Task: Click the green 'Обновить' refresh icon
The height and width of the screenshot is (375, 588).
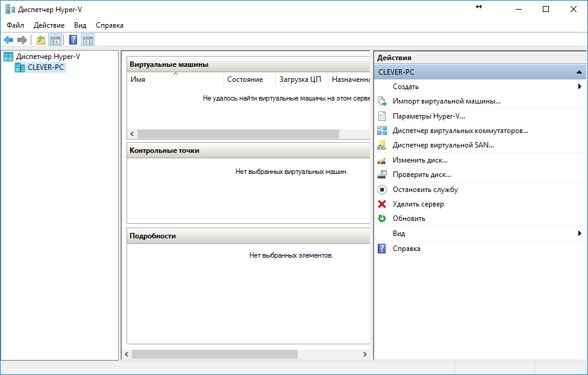Action: (381, 218)
